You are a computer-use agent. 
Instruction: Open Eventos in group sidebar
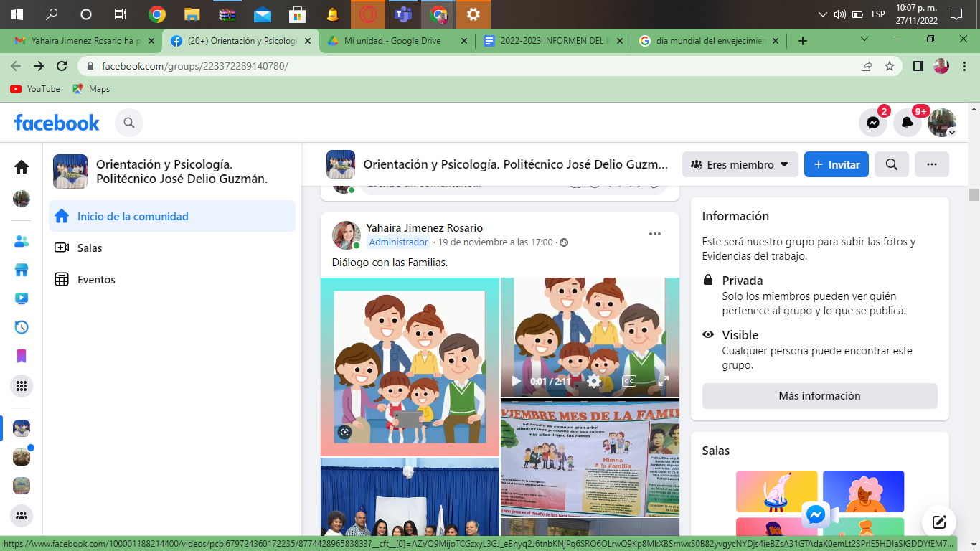coord(172,279)
